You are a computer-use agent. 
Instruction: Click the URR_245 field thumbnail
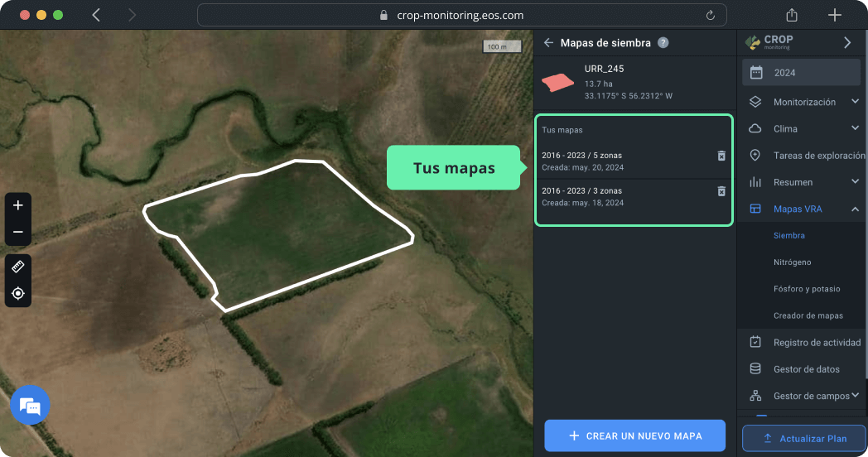(557, 82)
